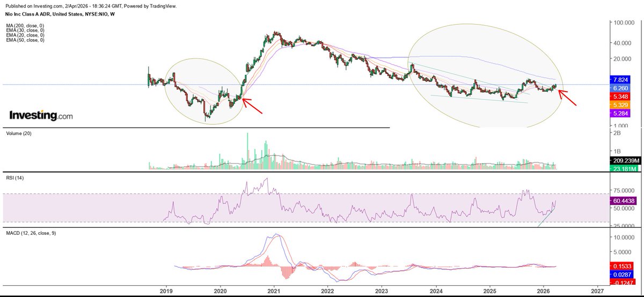The image size is (644, 297).
Task: Click 2021 on the time axis
Action: pyautogui.click(x=274, y=291)
